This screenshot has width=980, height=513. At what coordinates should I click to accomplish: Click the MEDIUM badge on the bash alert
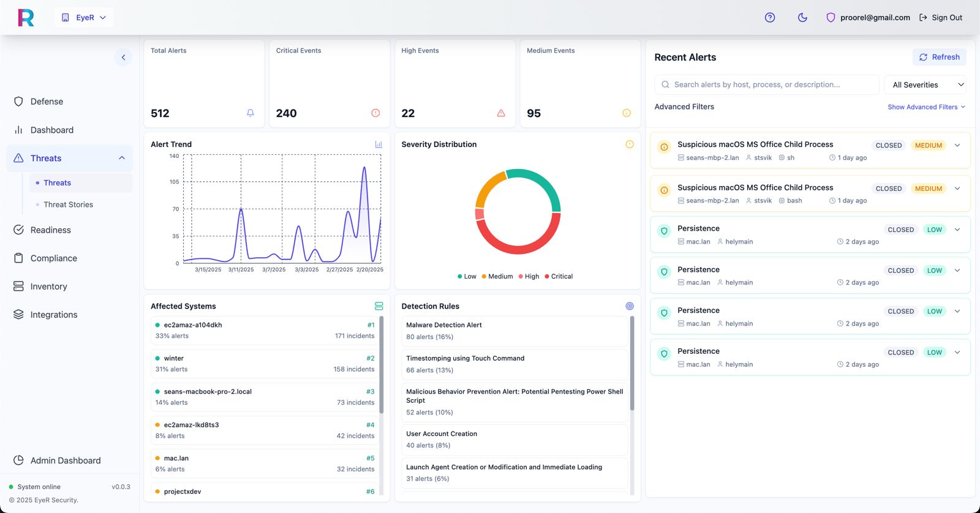[x=929, y=189]
